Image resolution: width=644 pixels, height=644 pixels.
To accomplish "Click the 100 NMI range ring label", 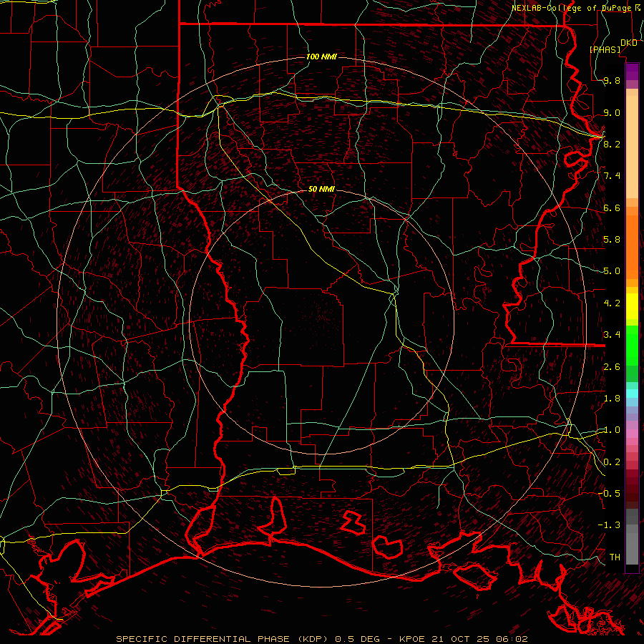I will (x=321, y=57).
